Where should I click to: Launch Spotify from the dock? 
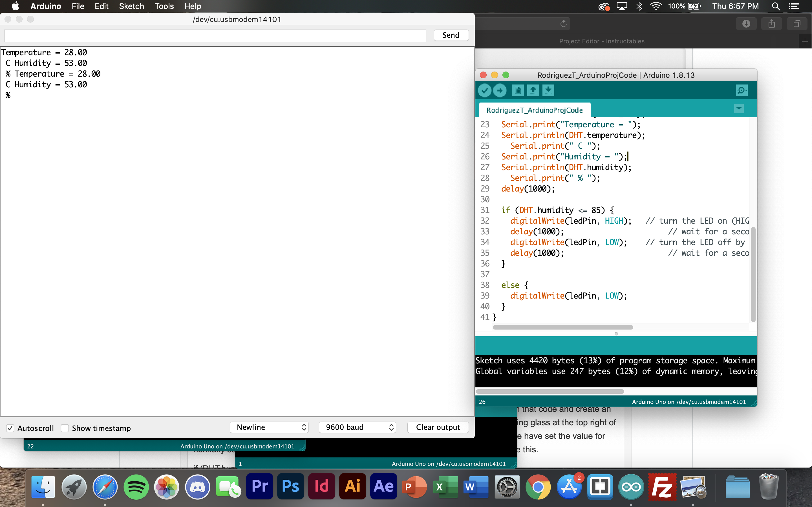point(136,486)
